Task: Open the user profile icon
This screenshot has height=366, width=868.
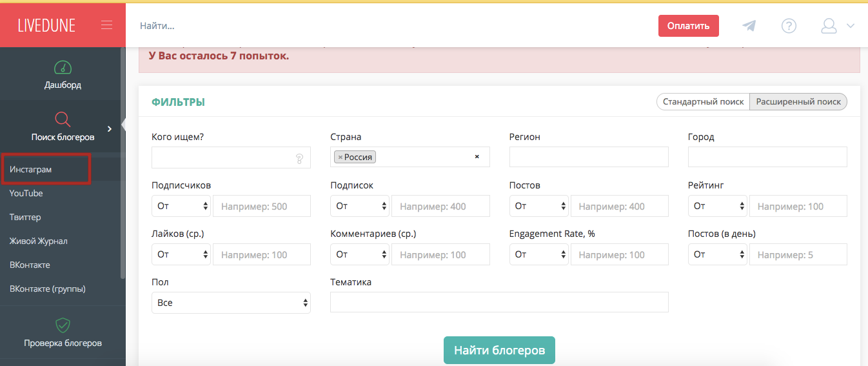Action: click(x=829, y=26)
